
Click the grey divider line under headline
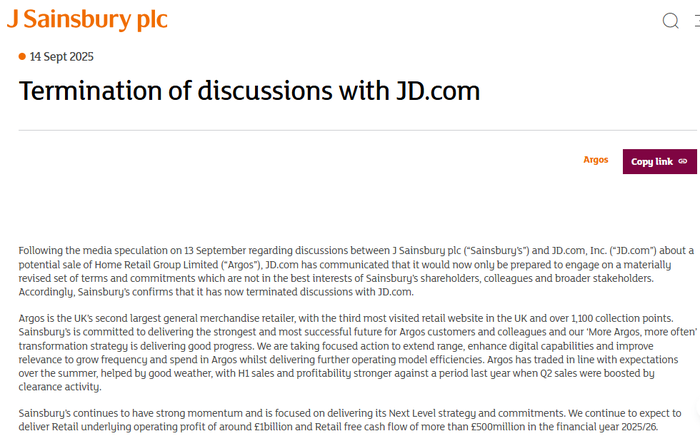click(x=357, y=130)
